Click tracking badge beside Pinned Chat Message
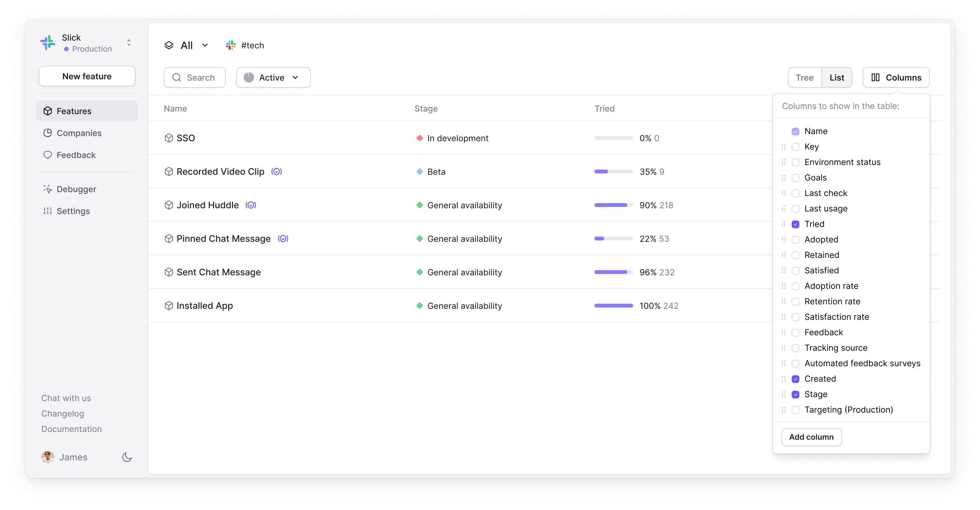 pos(283,239)
